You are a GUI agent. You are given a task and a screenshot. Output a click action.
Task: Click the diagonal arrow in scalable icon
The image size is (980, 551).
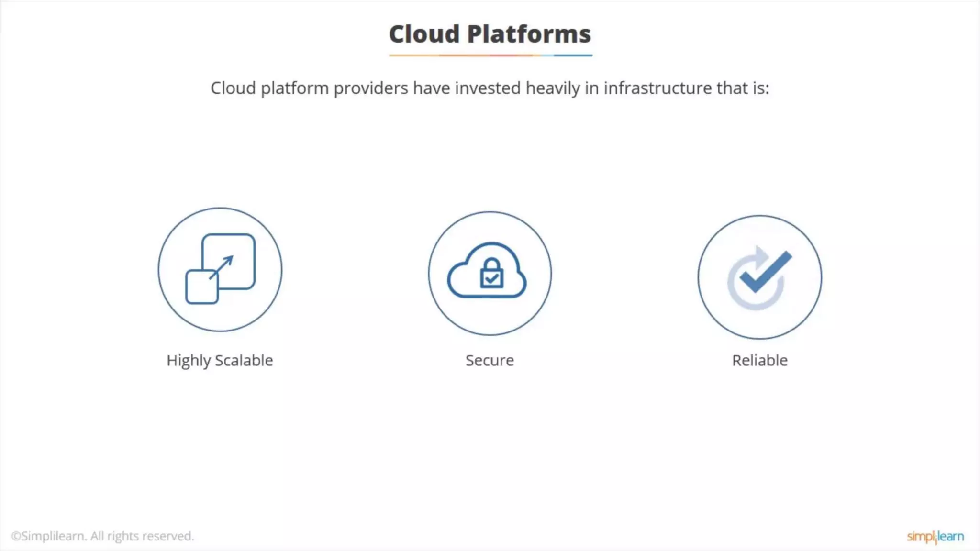tap(222, 267)
